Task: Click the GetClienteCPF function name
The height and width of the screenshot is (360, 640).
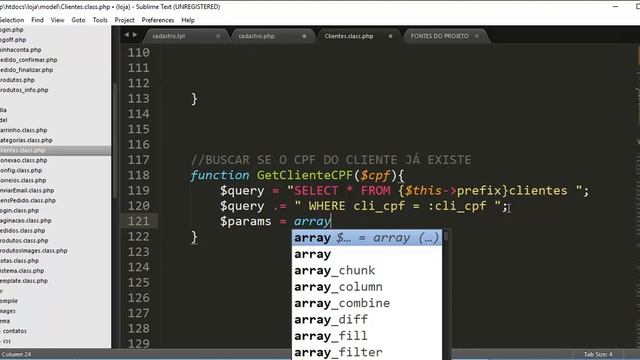Action: click(x=304, y=175)
